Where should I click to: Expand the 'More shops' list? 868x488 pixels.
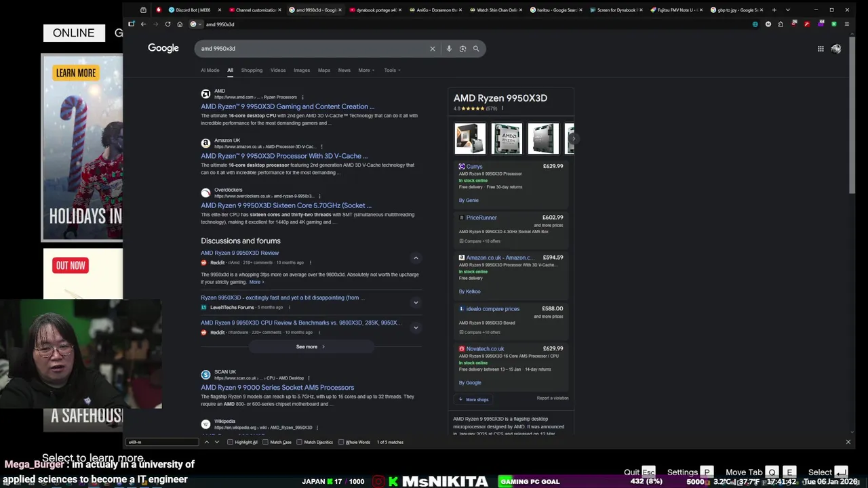click(473, 399)
